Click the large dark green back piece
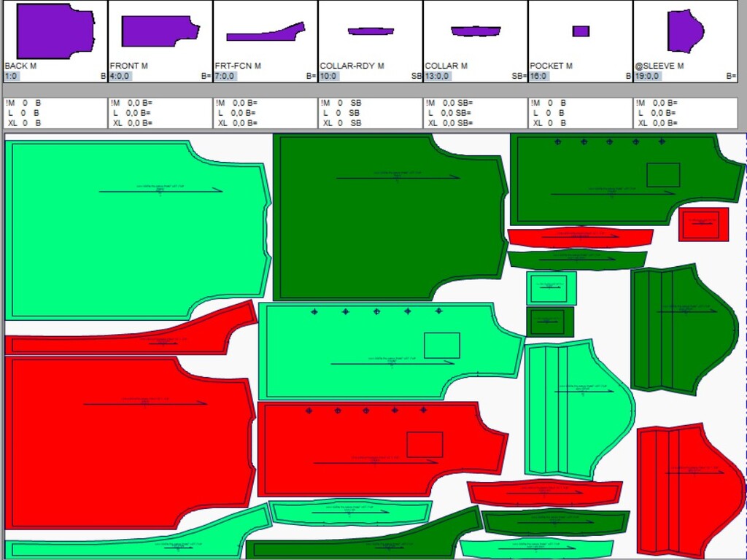Image resolution: width=747 pixels, height=560 pixels. click(387, 219)
